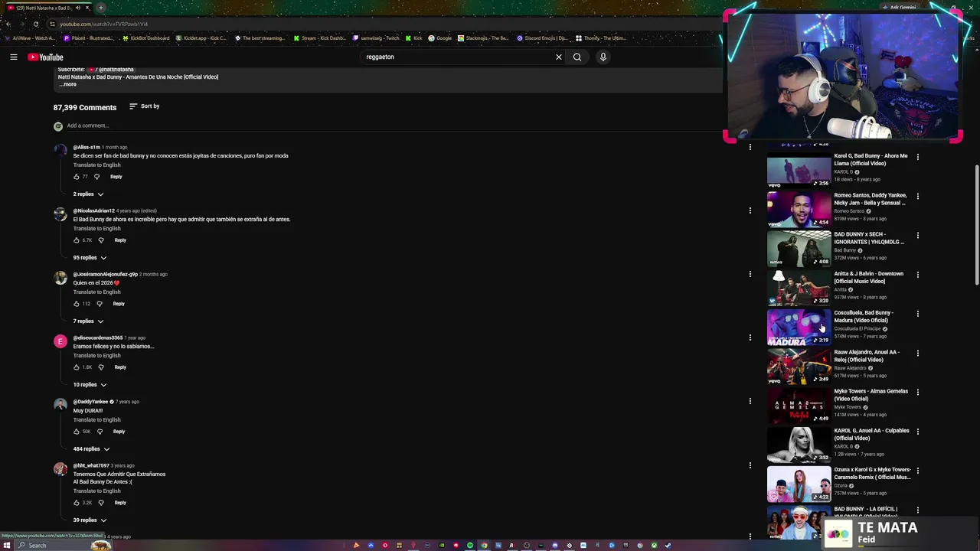Open Spotify from the taskbar
Image resolution: width=980 pixels, height=551 pixels.
pos(470,546)
